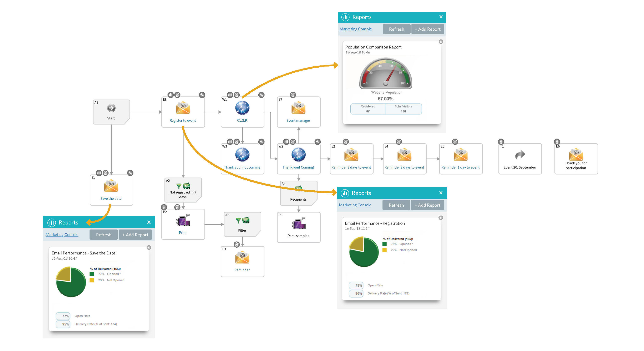Click the Start arrow icon in A1

tap(111, 108)
